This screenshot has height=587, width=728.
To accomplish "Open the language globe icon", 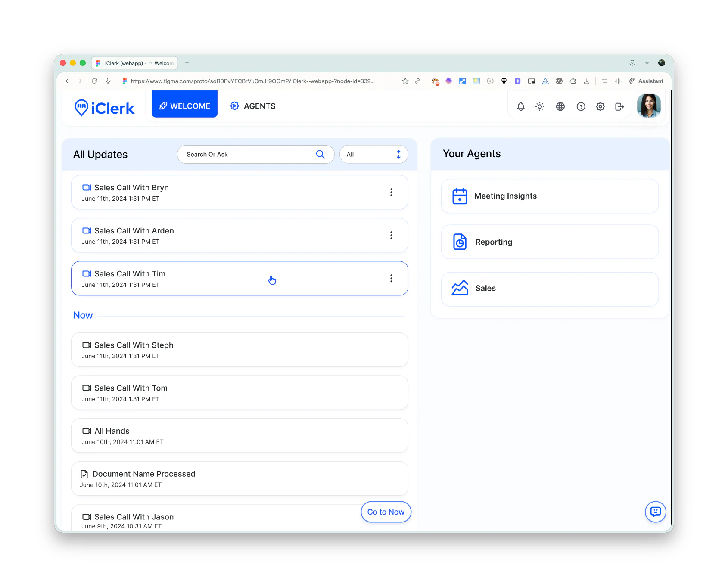I will coord(560,106).
